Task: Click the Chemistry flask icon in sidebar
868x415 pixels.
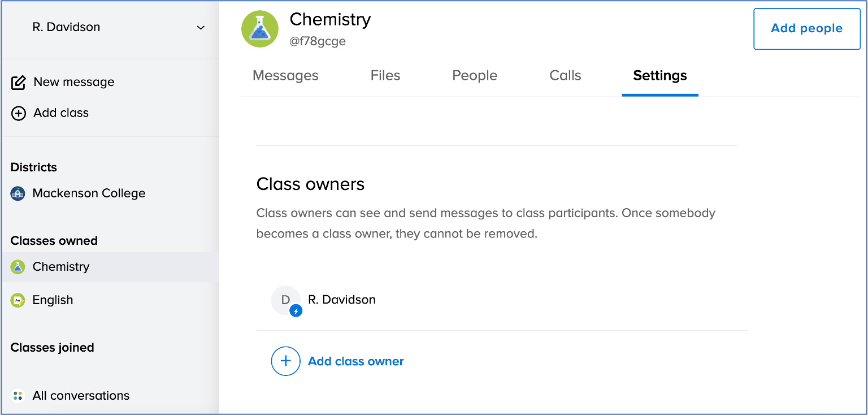Action: click(18, 267)
